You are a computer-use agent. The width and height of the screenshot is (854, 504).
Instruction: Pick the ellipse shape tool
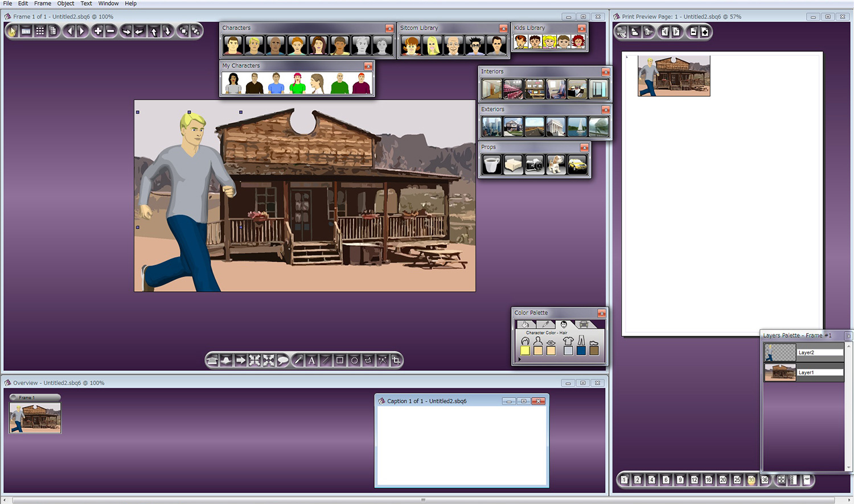click(354, 360)
